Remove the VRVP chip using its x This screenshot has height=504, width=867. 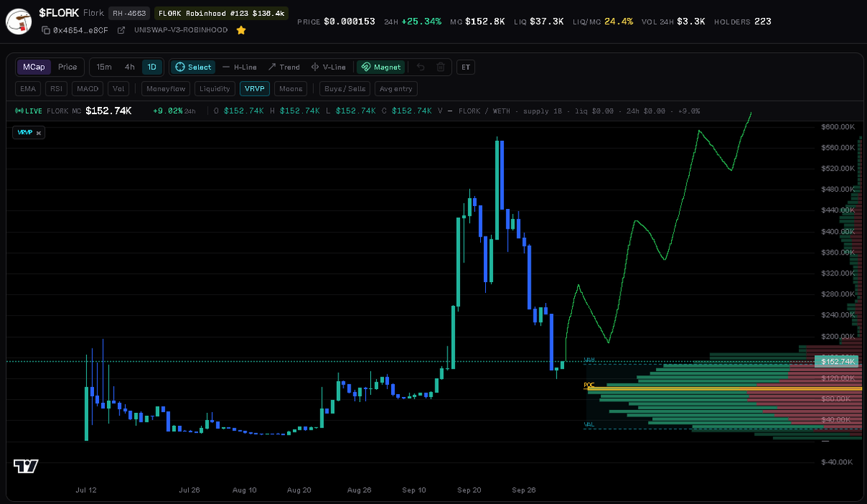[x=38, y=133]
